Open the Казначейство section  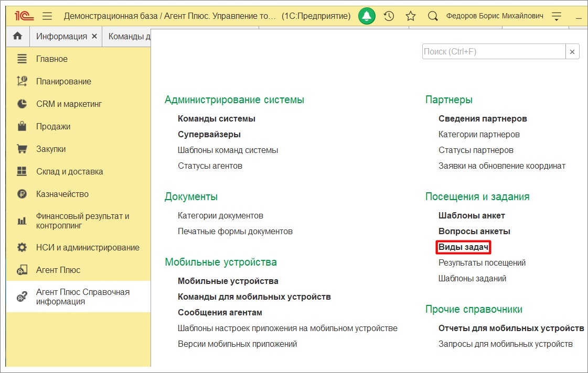62,194
